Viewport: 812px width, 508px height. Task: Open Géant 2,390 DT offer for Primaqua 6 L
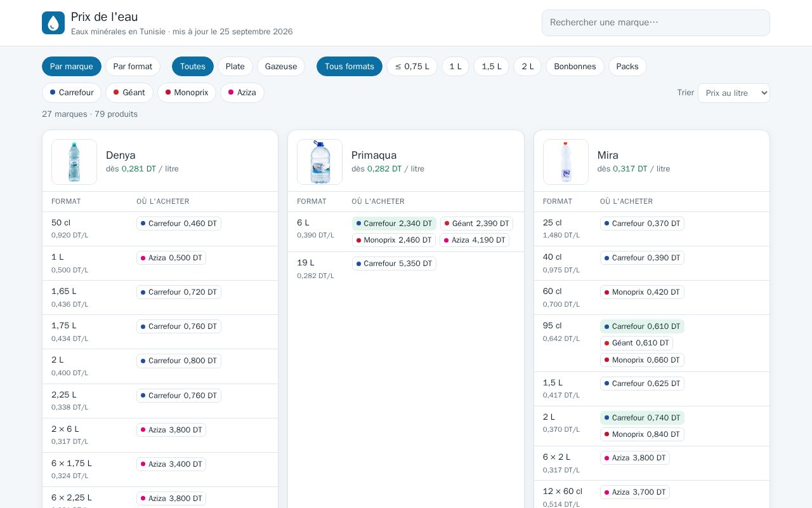point(476,224)
